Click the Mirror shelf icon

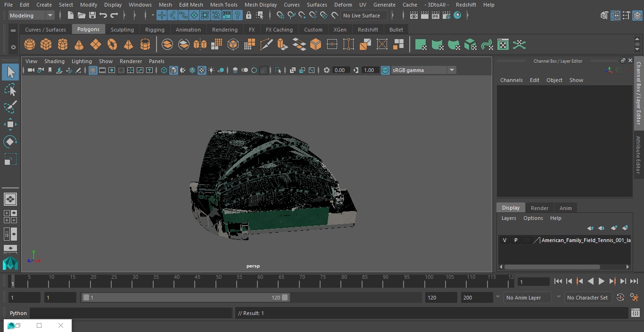(x=200, y=45)
